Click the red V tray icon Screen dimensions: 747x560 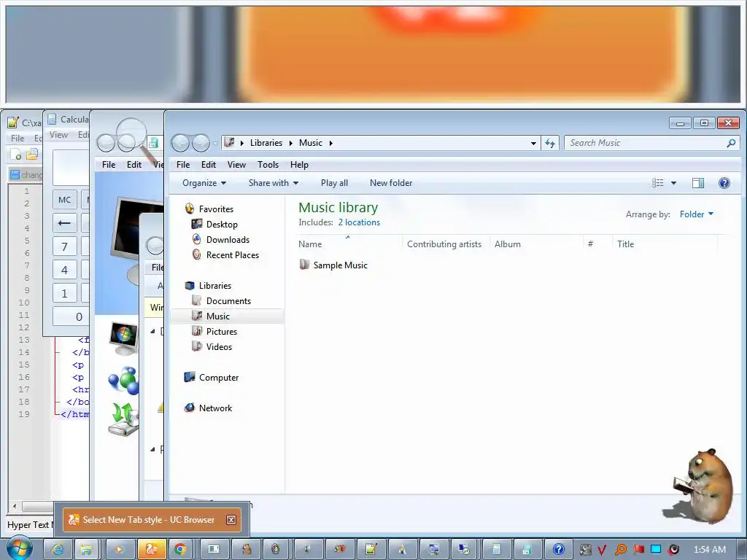click(602, 550)
